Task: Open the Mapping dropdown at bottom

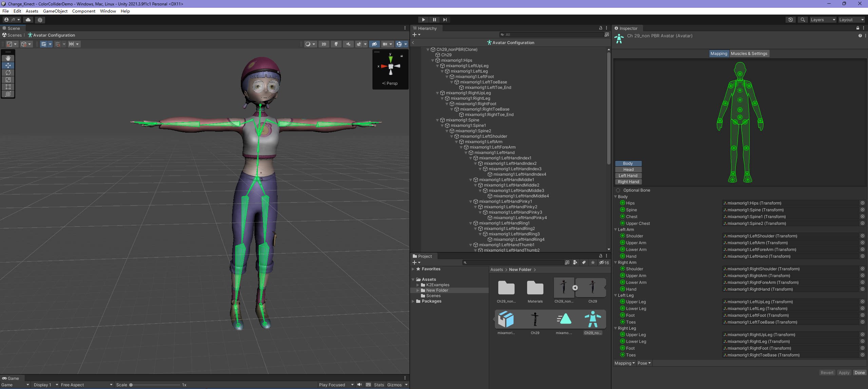Action: [x=624, y=363]
